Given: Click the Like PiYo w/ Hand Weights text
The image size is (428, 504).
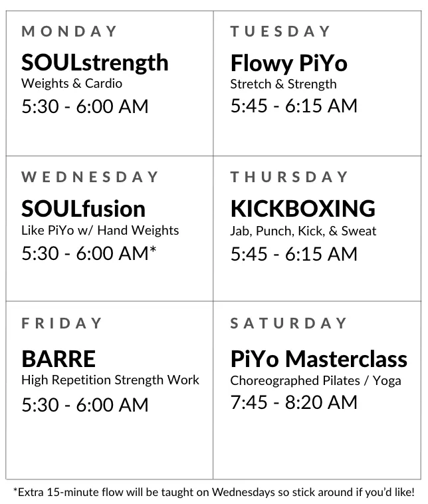Looking at the screenshot, I should [100, 230].
